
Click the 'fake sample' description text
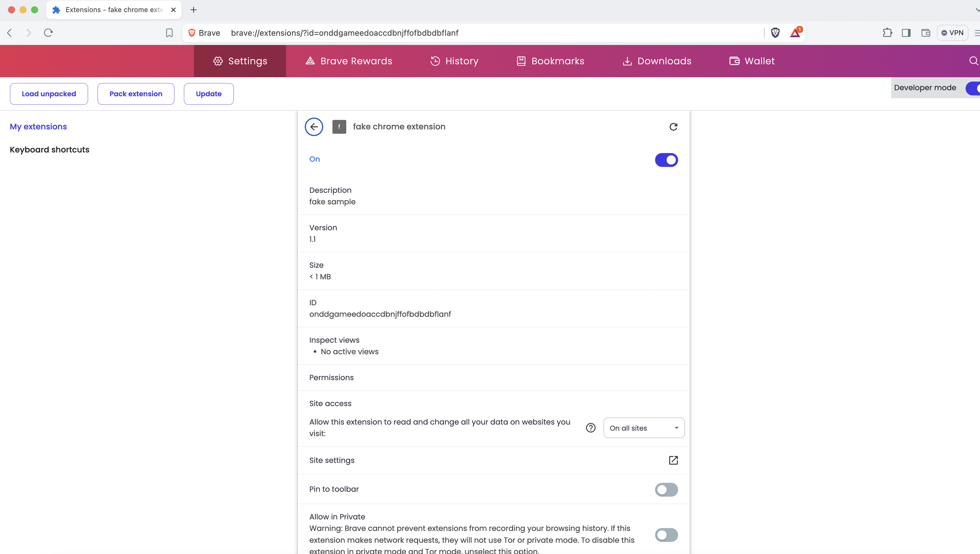point(332,202)
